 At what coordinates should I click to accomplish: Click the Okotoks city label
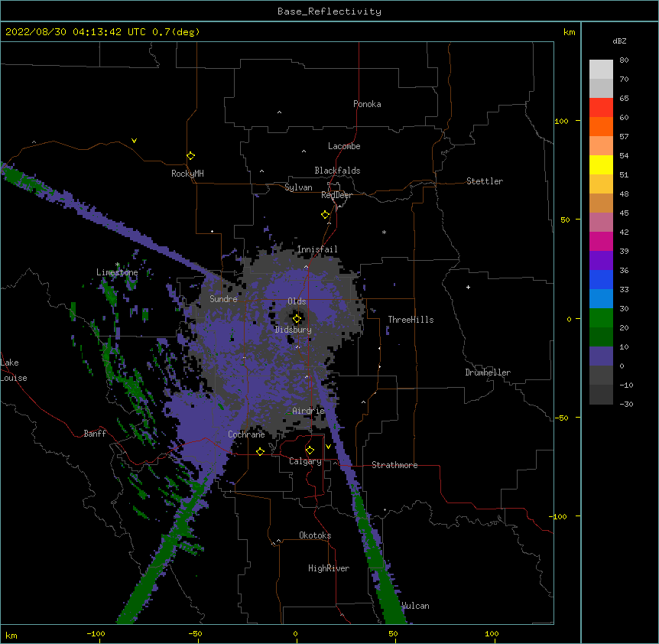[x=315, y=535]
